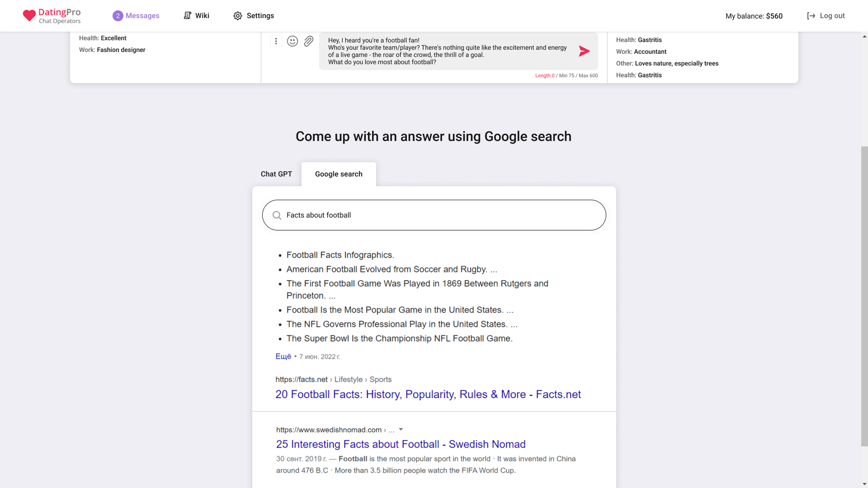The height and width of the screenshot is (488, 868).
Task: Click the unread messages count badge
Action: pyautogui.click(x=118, y=16)
